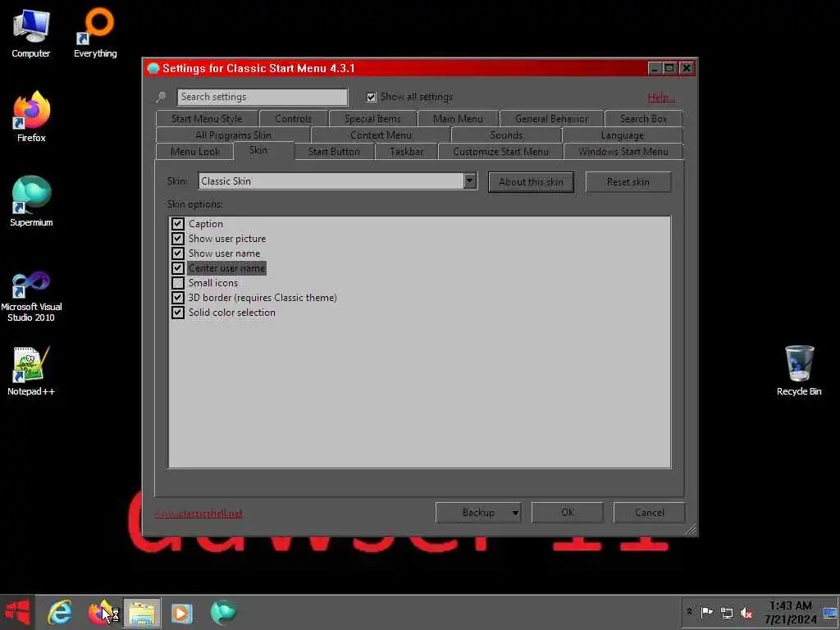The width and height of the screenshot is (840, 630).
Task: Open muted volume tray icon
Action: point(746,613)
